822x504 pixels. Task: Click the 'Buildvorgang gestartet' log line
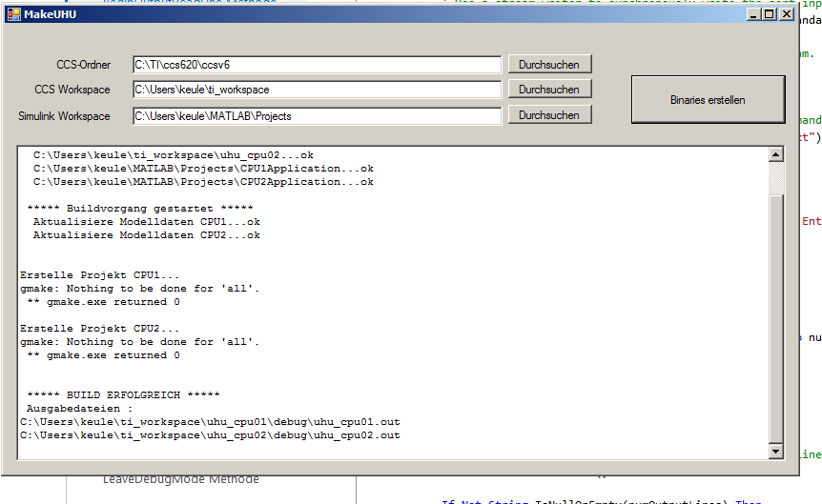tap(140, 209)
